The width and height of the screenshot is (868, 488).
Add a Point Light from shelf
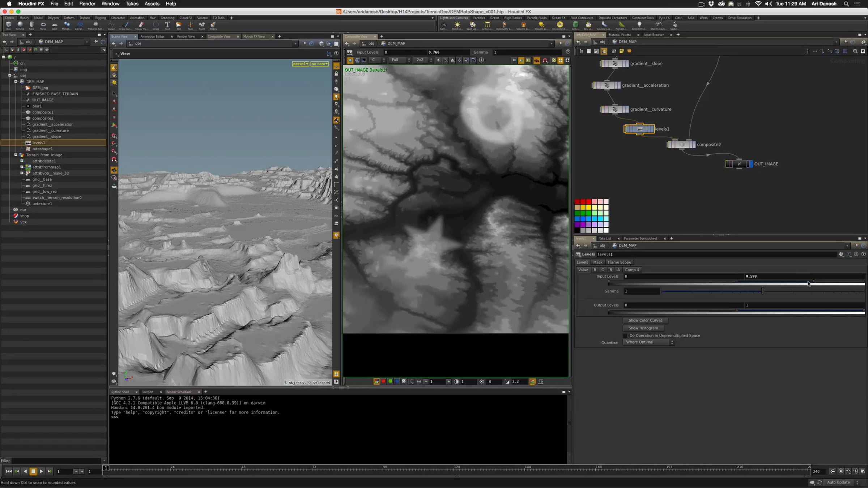[x=457, y=25]
